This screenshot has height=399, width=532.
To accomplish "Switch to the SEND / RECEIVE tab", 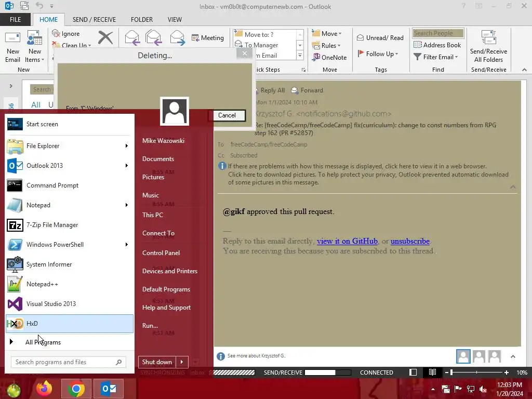I will point(94,19).
